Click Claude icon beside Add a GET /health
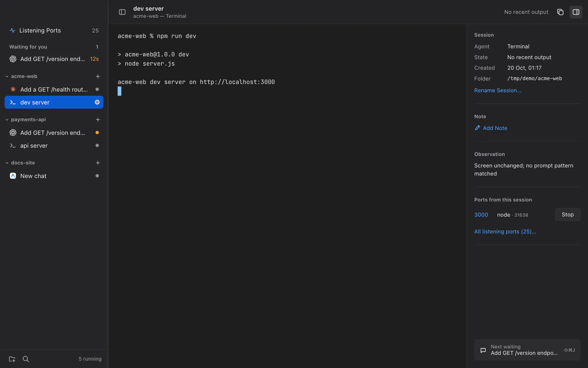The width and height of the screenshot is (588, 368). coord(13,89)
